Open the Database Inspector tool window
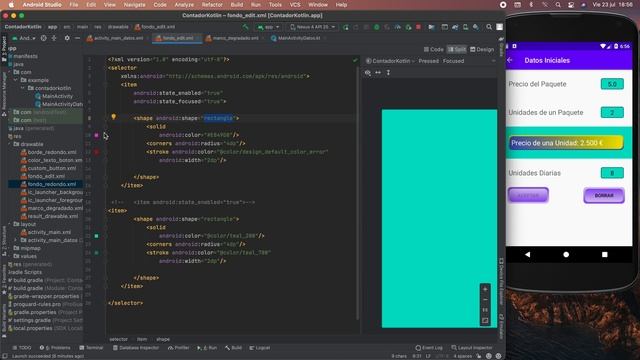Viewport: 640px width, 360px height. point(136,348)
